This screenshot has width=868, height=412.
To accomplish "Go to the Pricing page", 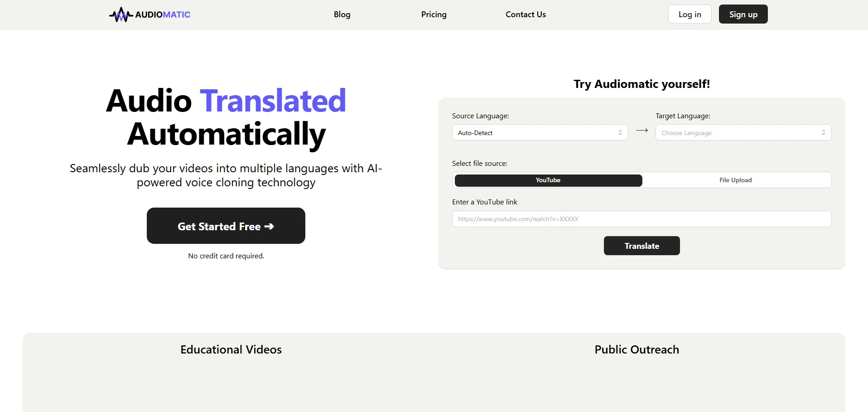I will point(434,15).
